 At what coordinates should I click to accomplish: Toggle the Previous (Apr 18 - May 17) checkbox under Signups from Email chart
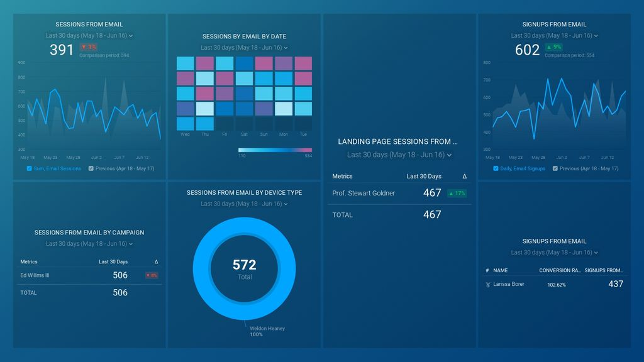tap(555, 168)
